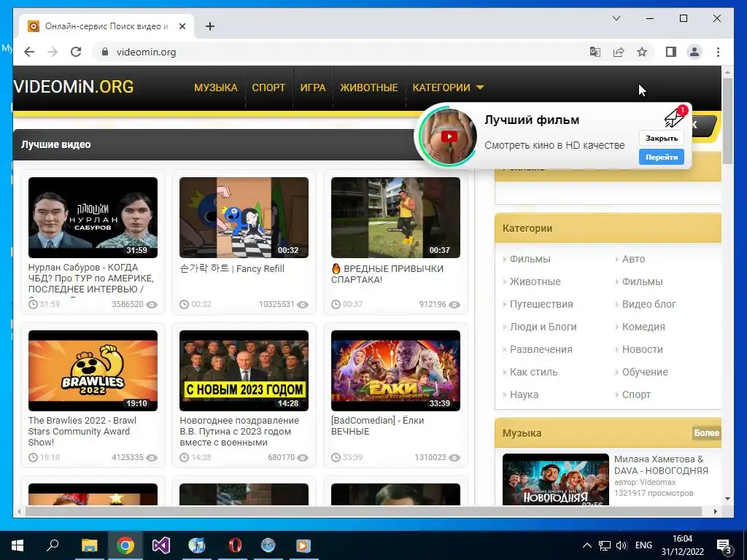Click Более button in Музыка section
Viewport: 747px width, 560px height.
pyautogui.click(x=706, y=433)
